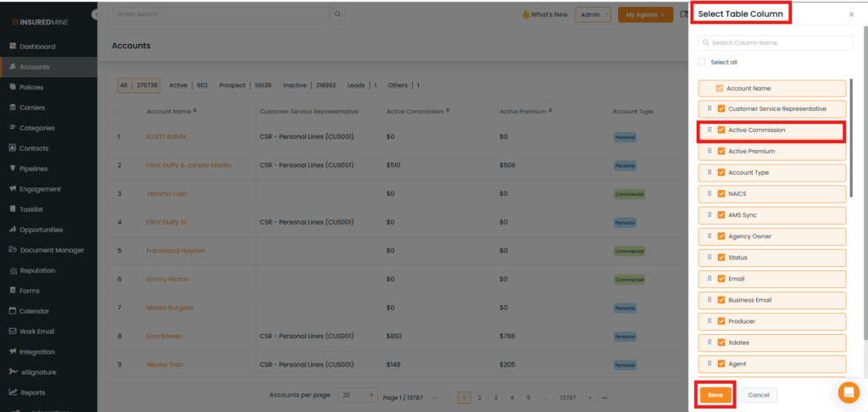Image resolution: width=868 pixels, height=412 pixels.
Task: Uncheck the Active Commission column checkbox
Action: (x=721, y=130)
